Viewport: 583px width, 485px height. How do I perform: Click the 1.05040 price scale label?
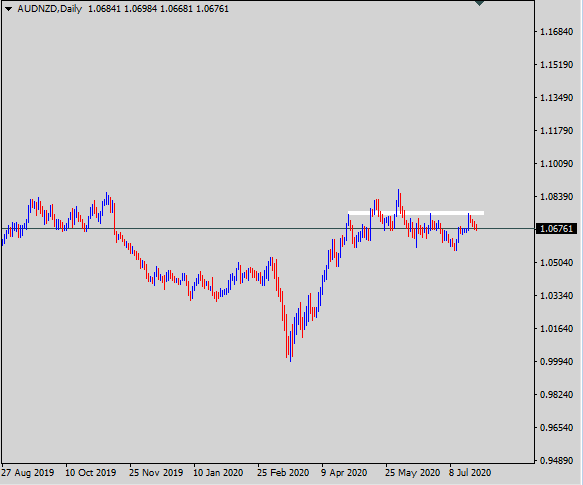point(556,263)
